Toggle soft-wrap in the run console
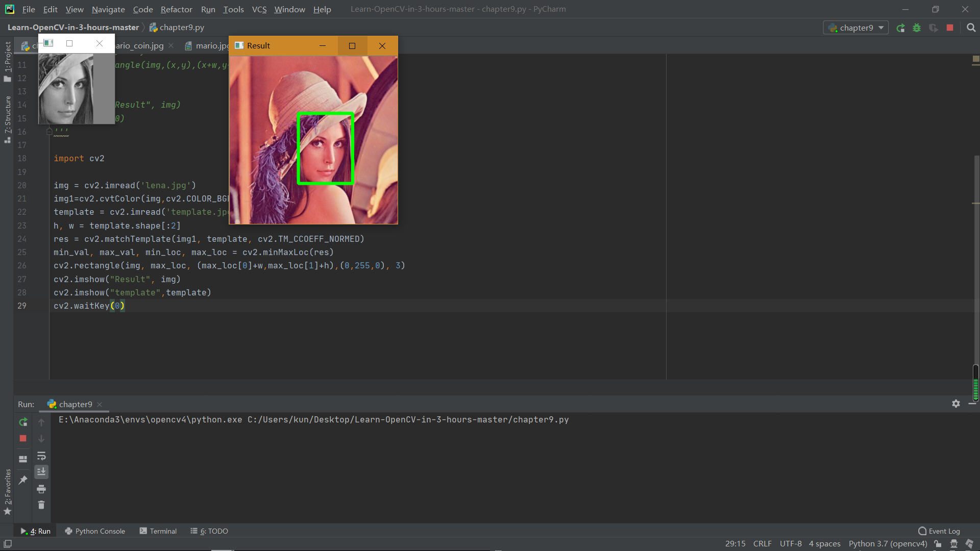 coord(41,456)
